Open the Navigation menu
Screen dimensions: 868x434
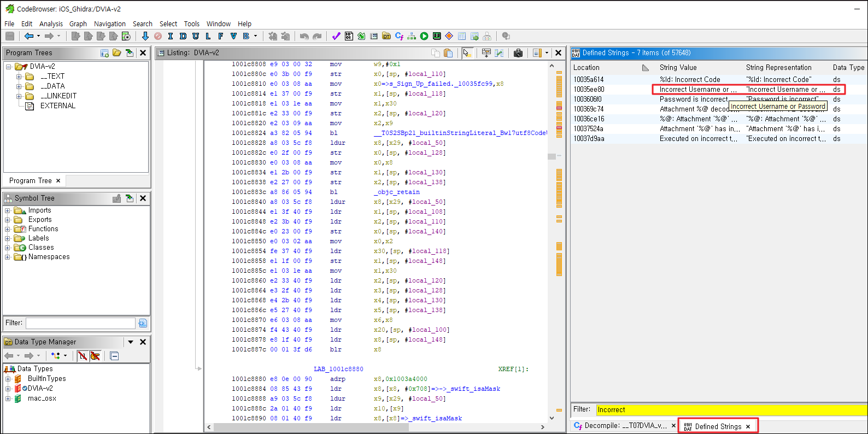click(x=110, y=24)
